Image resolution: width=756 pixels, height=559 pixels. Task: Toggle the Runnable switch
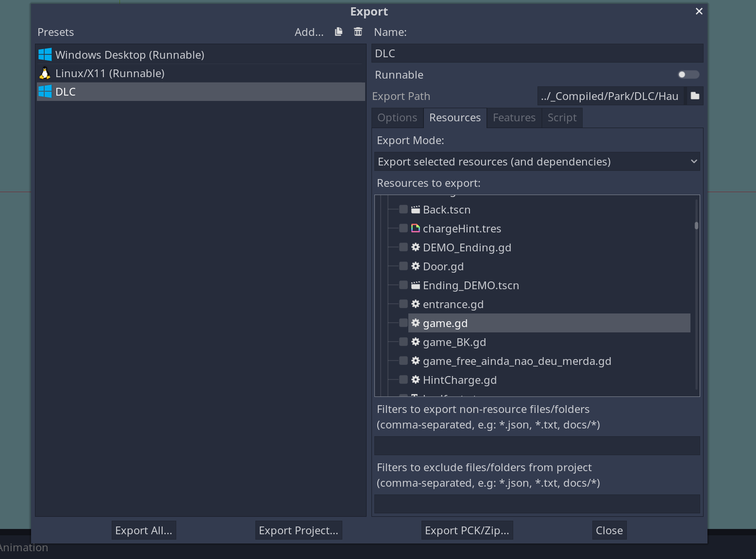pyautogui.click(x=688, y=75)
